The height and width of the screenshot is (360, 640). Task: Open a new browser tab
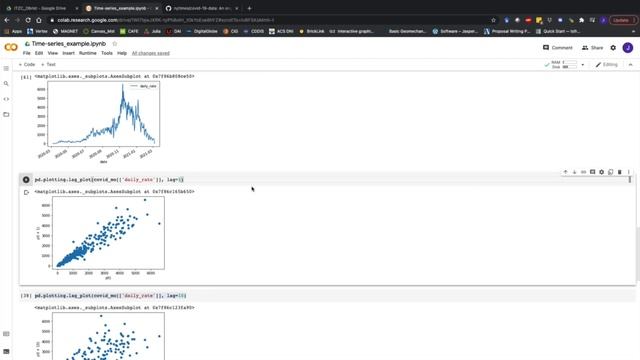point(249,8)
